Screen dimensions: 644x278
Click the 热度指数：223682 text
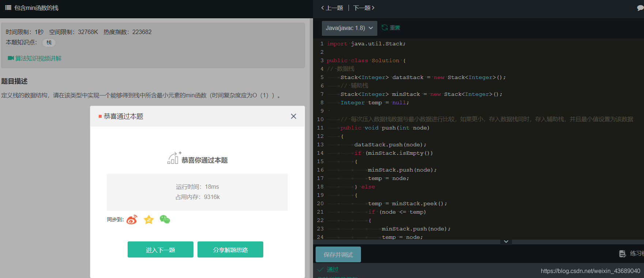(x=128, y=32)
